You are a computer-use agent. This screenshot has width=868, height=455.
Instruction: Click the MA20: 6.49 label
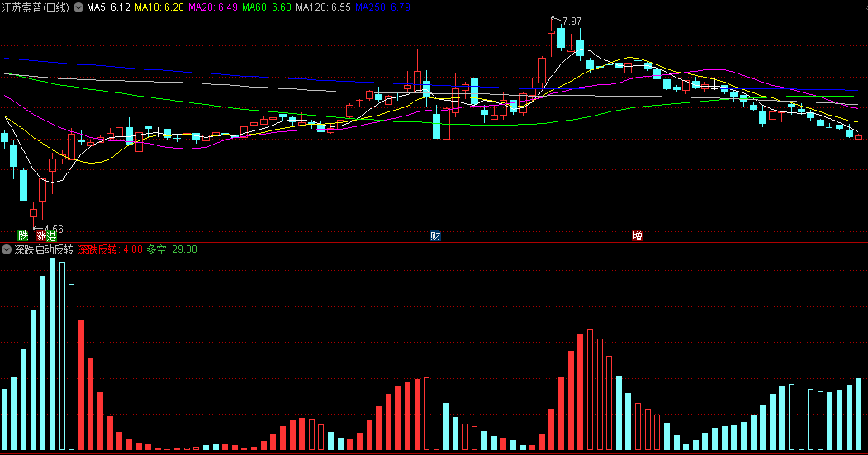[213, 7]
